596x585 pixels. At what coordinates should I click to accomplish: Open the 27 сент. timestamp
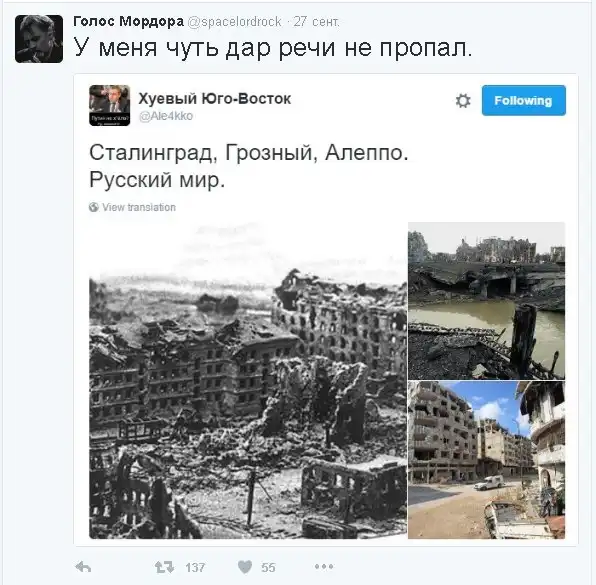click(x=316, y=22)
